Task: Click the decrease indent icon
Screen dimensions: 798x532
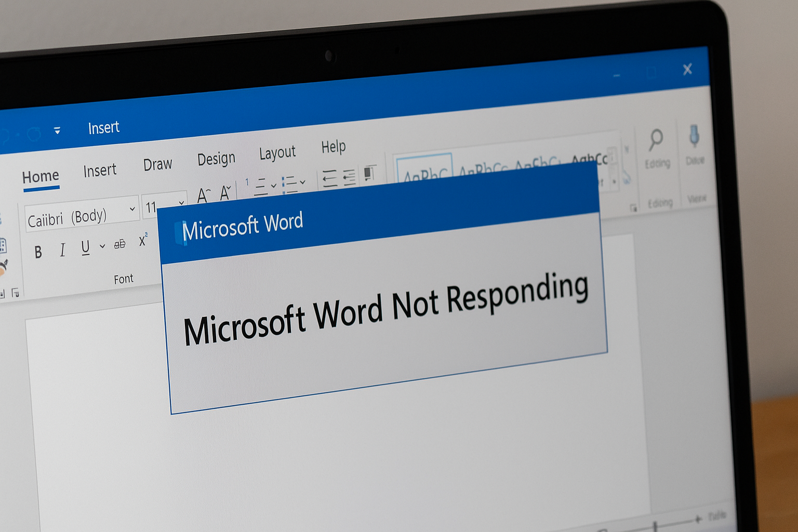Action: (x=329, y=178)
